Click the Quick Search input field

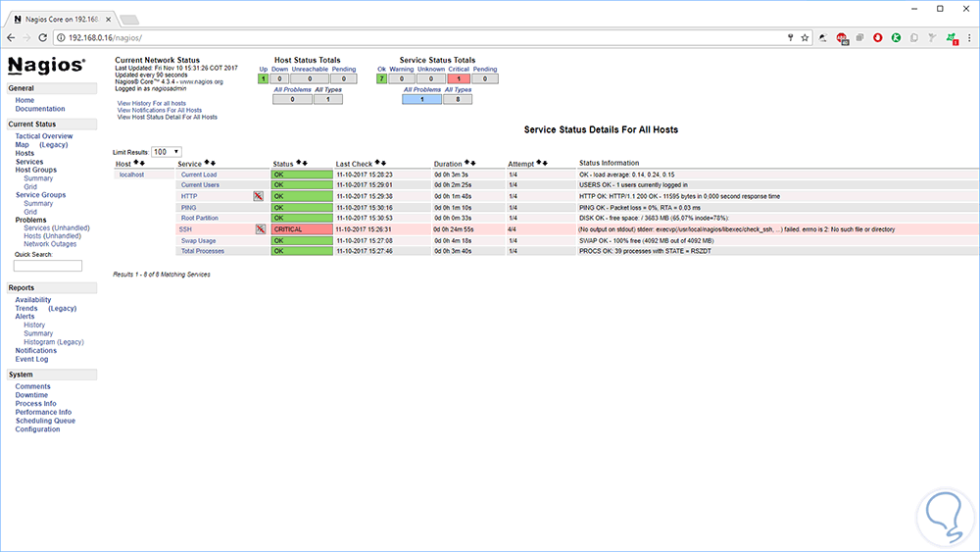47,266
